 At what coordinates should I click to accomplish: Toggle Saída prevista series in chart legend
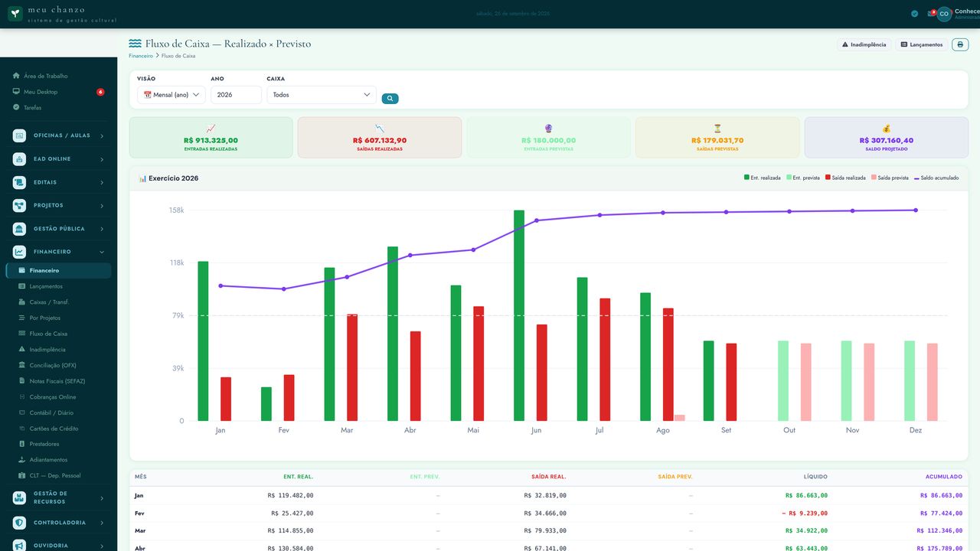pos(890,178)
